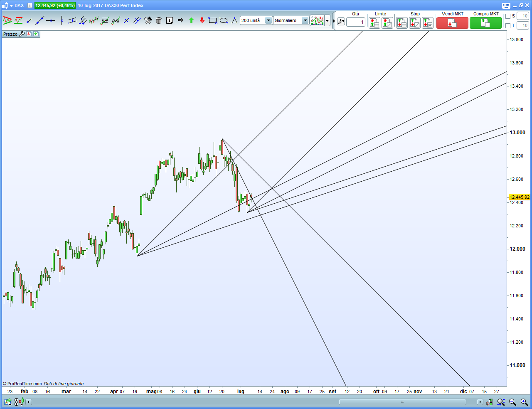This screenshot has width=532, height=409.
Task: Click the green 12.445,92 price label
Action: (x=55, y=5)
